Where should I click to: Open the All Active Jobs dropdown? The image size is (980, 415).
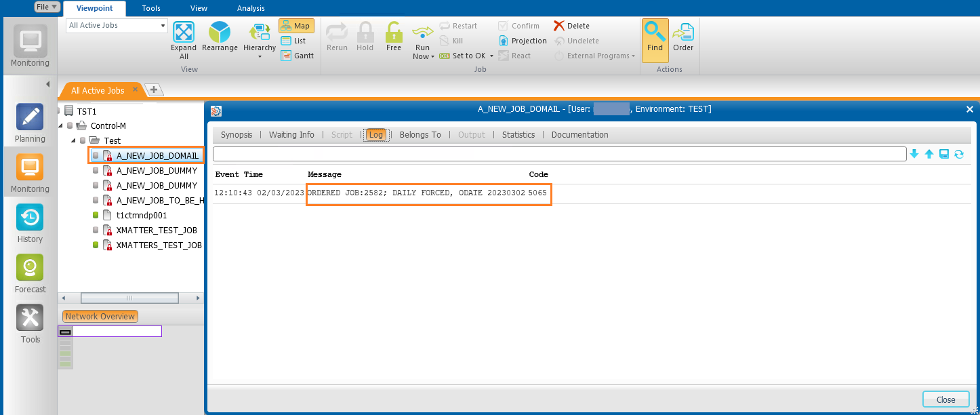point(163,26)
